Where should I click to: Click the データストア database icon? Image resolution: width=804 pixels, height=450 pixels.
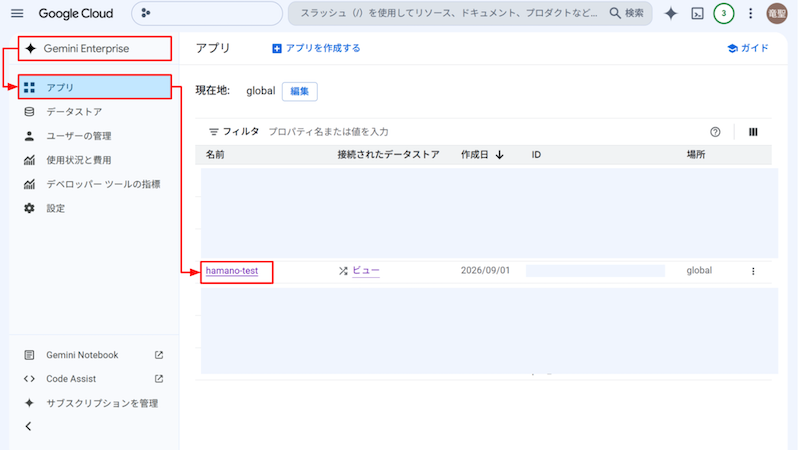29,112
